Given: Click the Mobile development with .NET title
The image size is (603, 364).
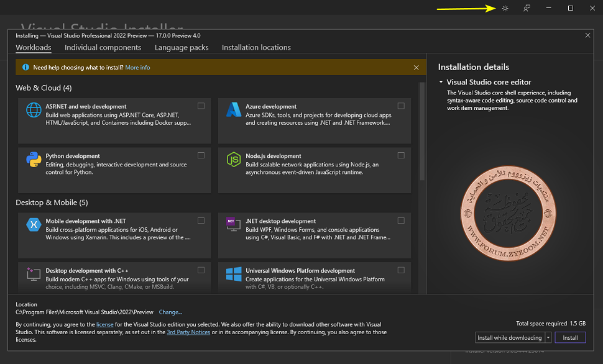Looking at the screenshot, I should click(86, 221).
